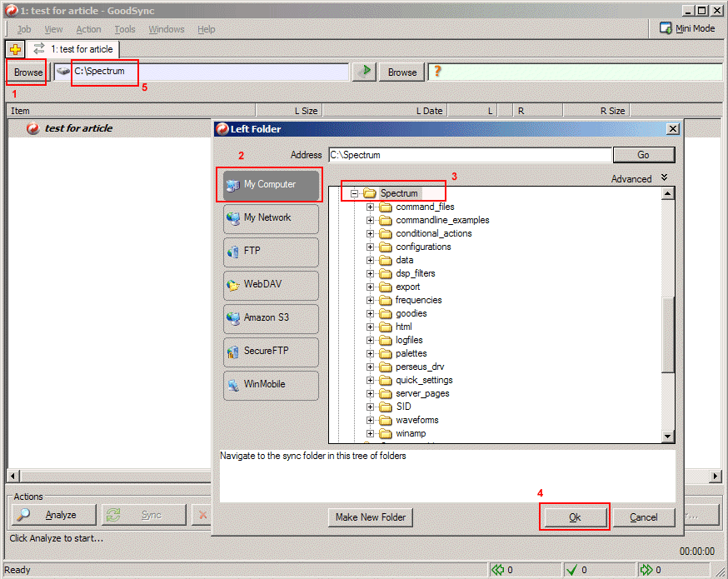Screen dimensions: 728x579
Task: Click the right-pointing green arrows status icon
Action: coord(646,570)
